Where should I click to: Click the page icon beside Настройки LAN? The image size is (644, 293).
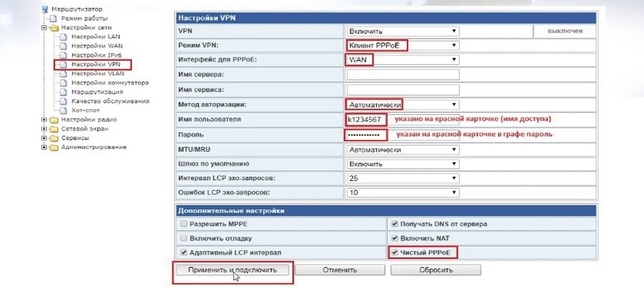[64, 37]
